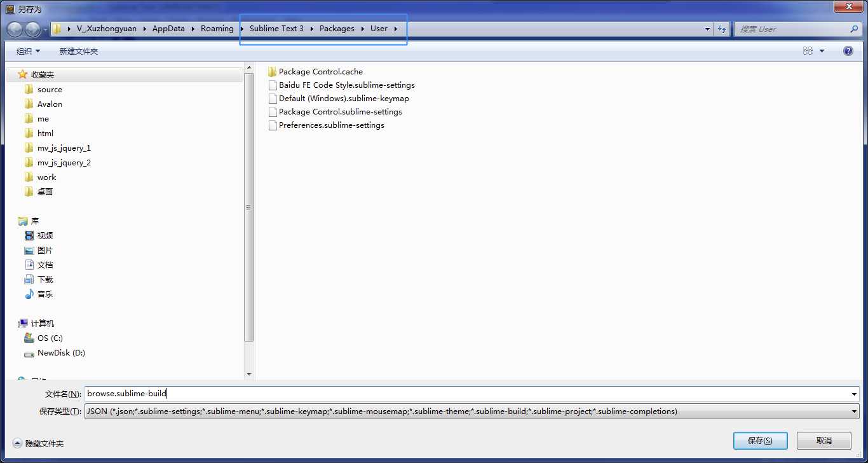Click the Forward navigation arrow
The image size is (868, 463).
pyautogui.click(x=32, y=29)
